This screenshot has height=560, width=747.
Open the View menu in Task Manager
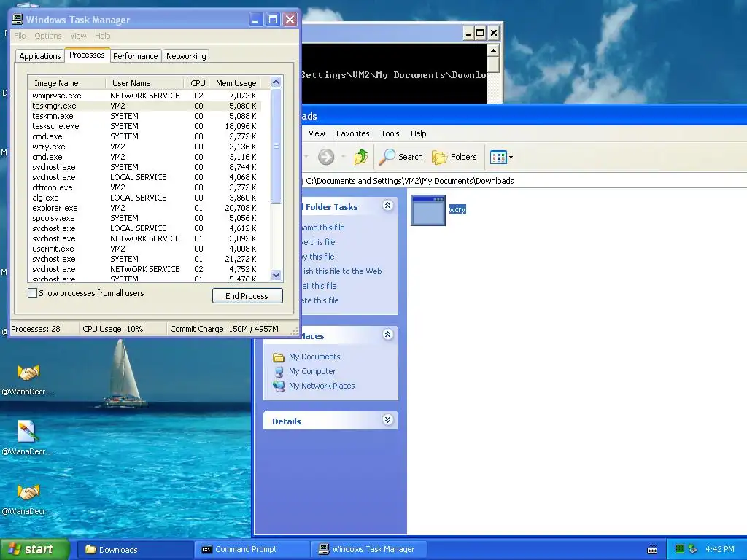point(78,36)
